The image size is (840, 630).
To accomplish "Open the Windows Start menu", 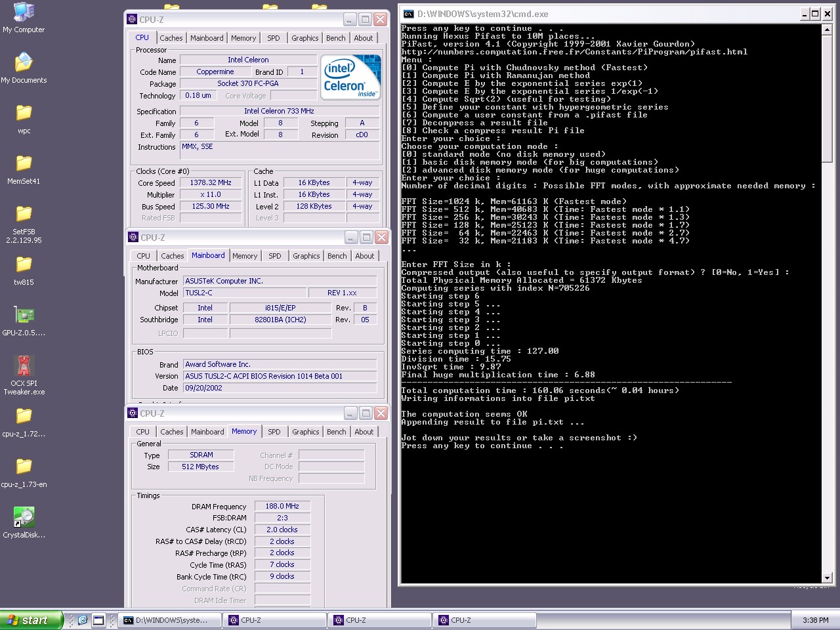I will 31,620.
